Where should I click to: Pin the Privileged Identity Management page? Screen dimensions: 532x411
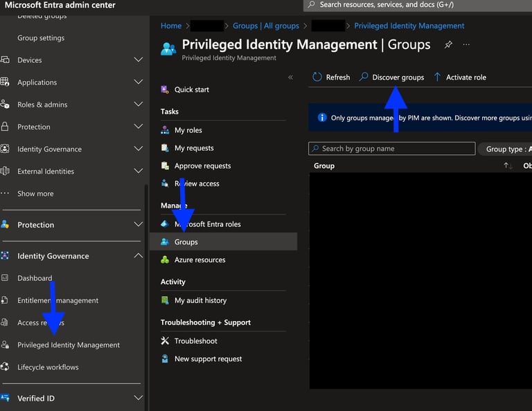point(448,44)
